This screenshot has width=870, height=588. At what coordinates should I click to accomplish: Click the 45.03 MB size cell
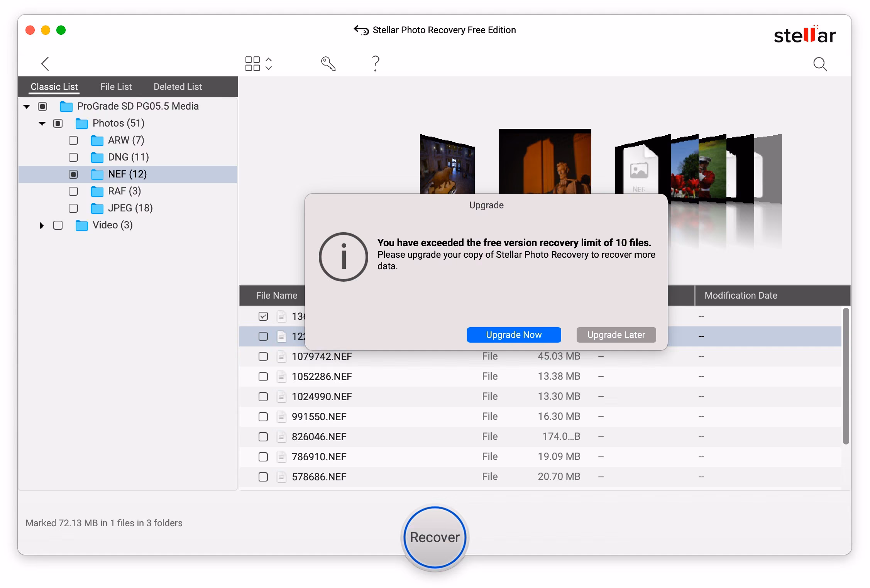559,356
